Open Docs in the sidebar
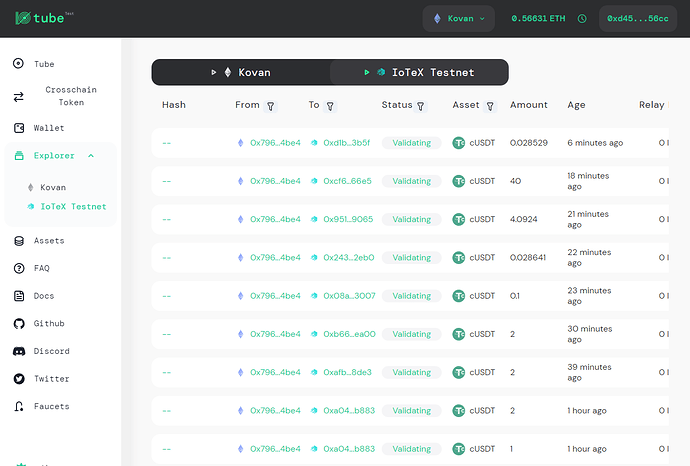 tap(44, 296)
